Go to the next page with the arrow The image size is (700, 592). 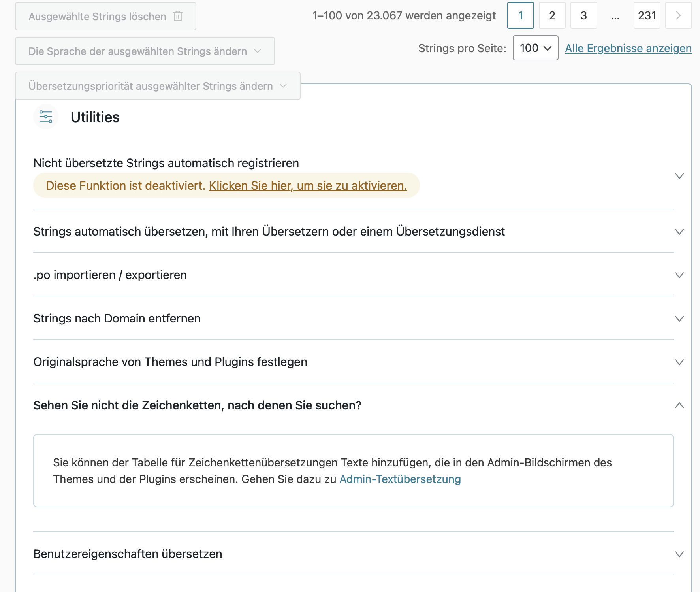(x=678, y=16)
